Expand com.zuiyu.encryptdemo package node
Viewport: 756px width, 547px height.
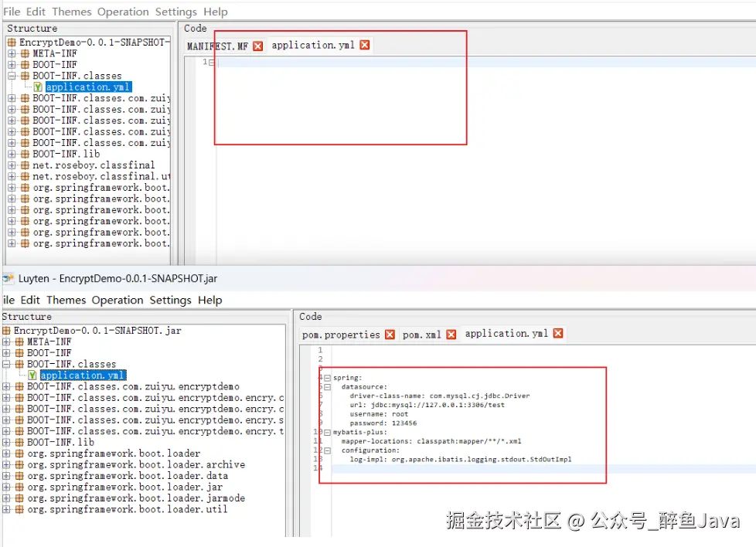[6, 386]
